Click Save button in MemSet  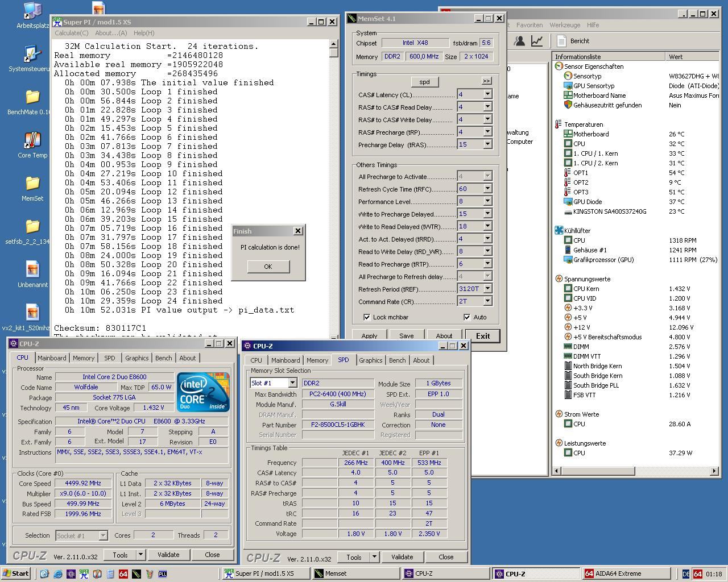click(x=406, y=336)
